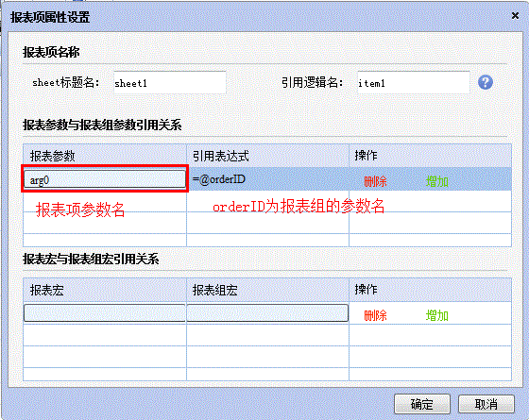Select the arg0 report parameter field

pos(105,179)
